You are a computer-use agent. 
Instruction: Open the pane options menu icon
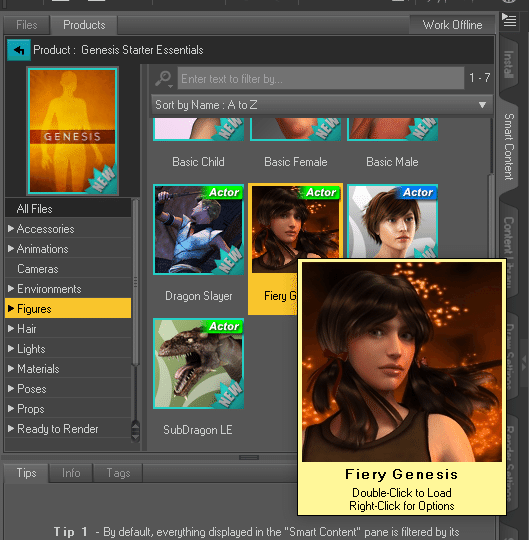point(509,20)
